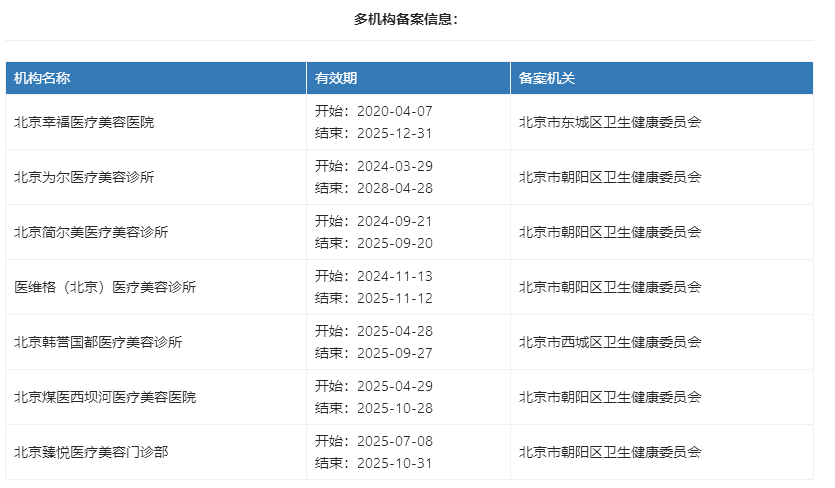The height and width of the screenshot is (488, 835).
Task: Open the 北京为尔医疗美容诊所 entry
Action: [x=84, y=177]
